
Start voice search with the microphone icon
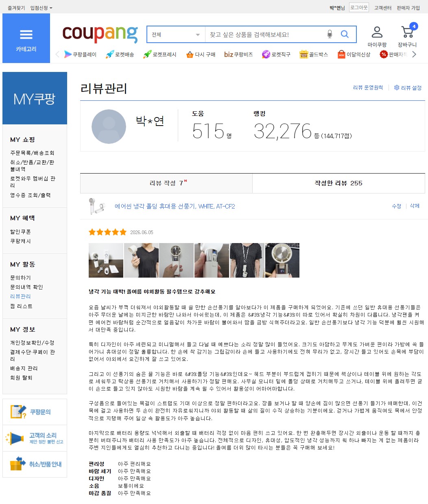(330, 35)
